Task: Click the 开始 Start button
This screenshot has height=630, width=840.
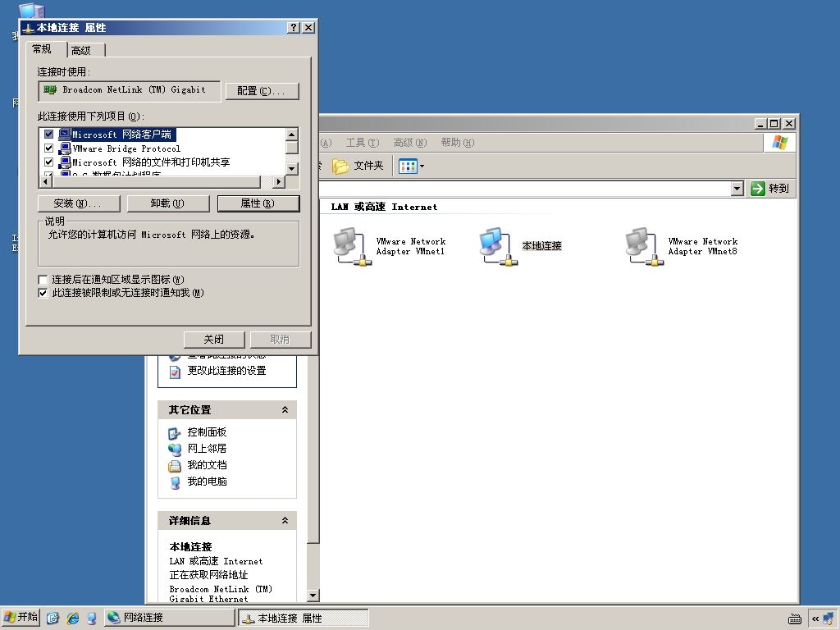Action: click(x=21, y=618)
